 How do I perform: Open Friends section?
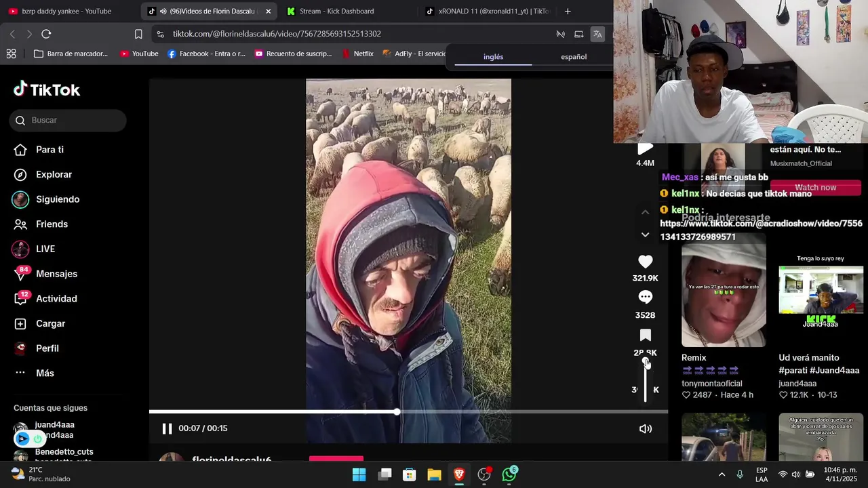[41, 224]
